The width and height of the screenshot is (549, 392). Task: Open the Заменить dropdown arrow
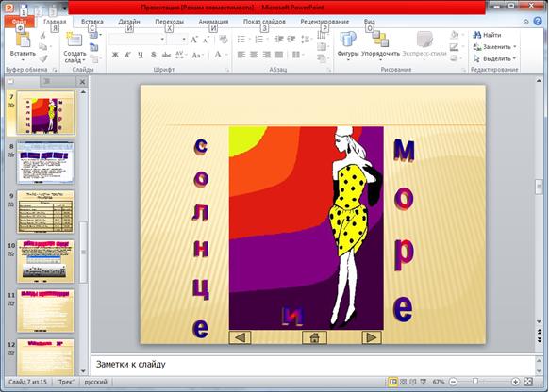515,47
